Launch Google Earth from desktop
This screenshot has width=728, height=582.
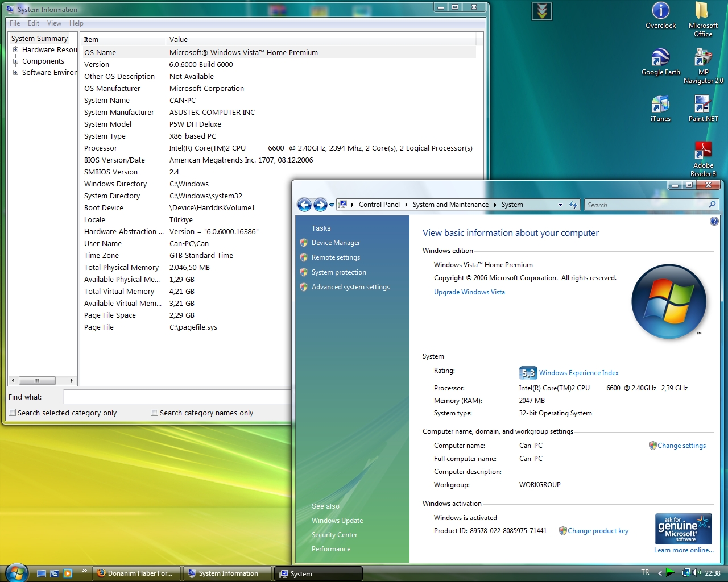[x=660, y=62]
